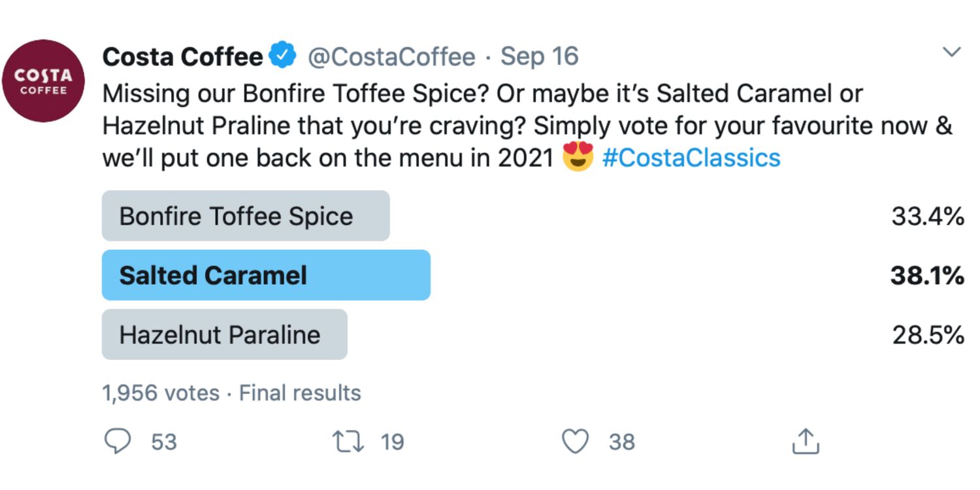This screenshot has width=980, height=490.
Task: Select the Bonfire Toffee Spice poll option
Action: pyautogui.click(x=246, y=216)
